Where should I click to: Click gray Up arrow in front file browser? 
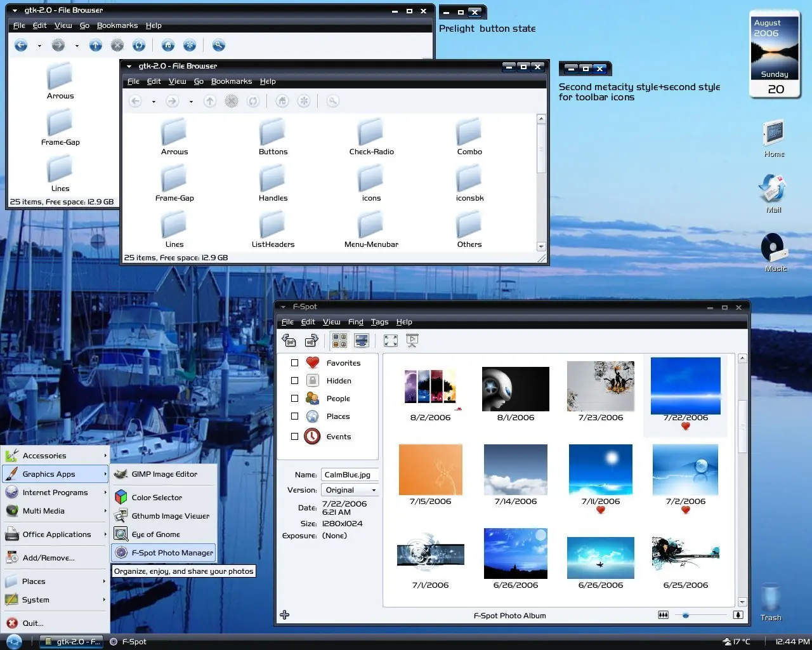click(x=210, y=101)
